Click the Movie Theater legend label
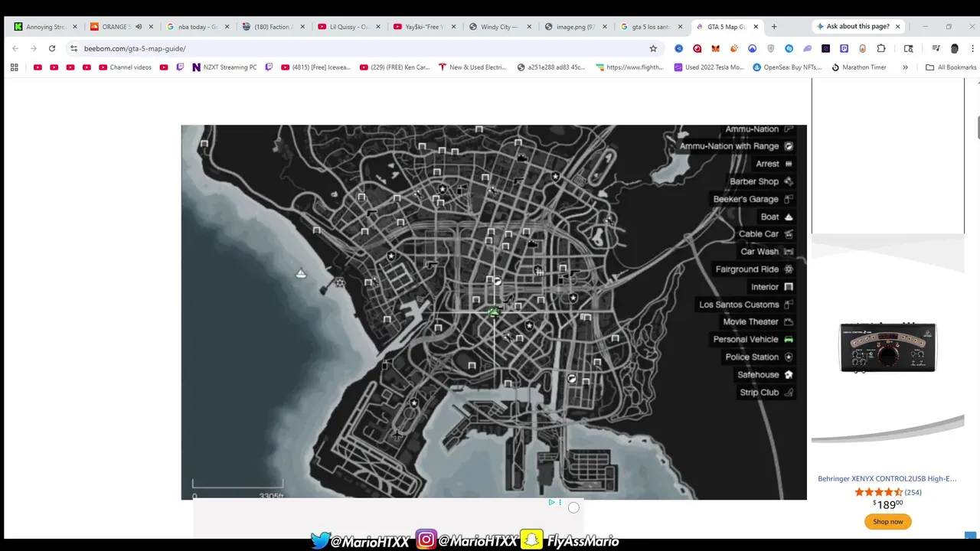Screen dimensions: 980x551 [750, 322]
